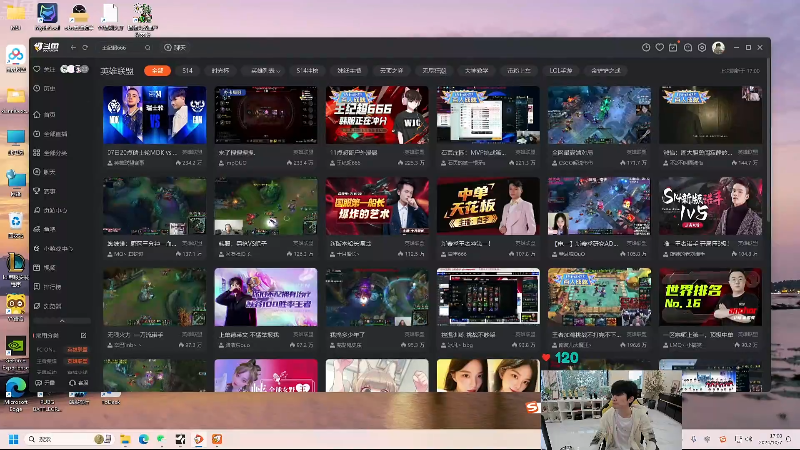Open the Recycle Bin desktop icon
Screen dimensions: 800x450
[x=15, y=226]
